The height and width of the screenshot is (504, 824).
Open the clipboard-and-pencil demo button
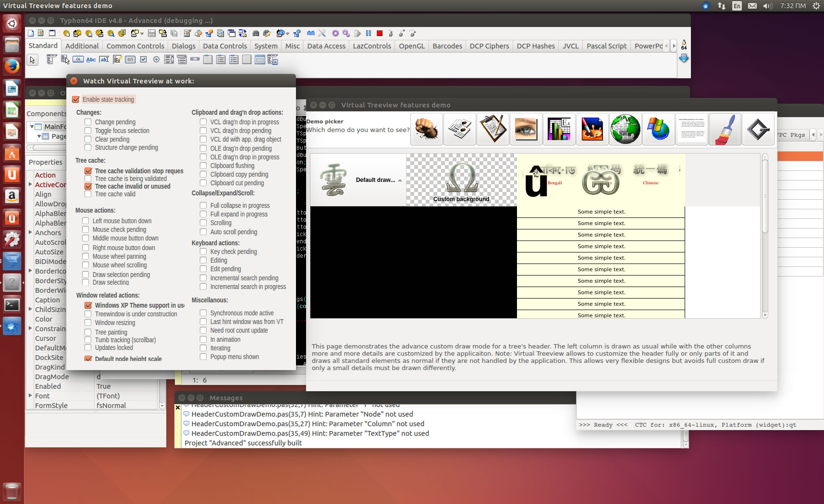coord(493,129)
